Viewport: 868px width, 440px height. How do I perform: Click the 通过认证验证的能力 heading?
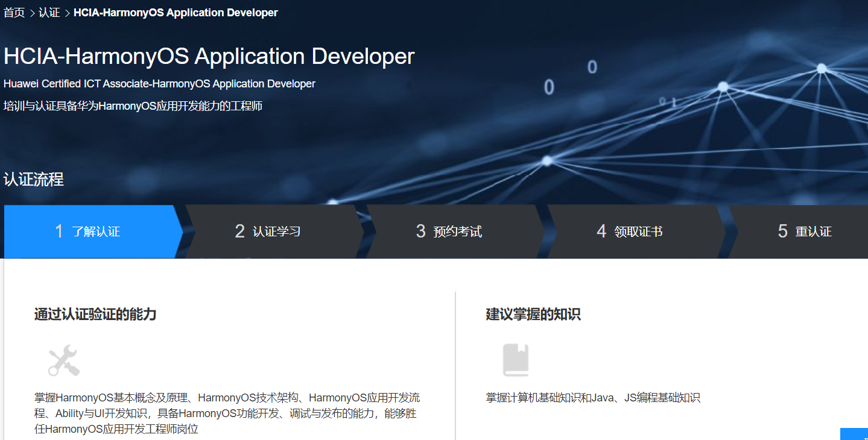coord(95,314)
